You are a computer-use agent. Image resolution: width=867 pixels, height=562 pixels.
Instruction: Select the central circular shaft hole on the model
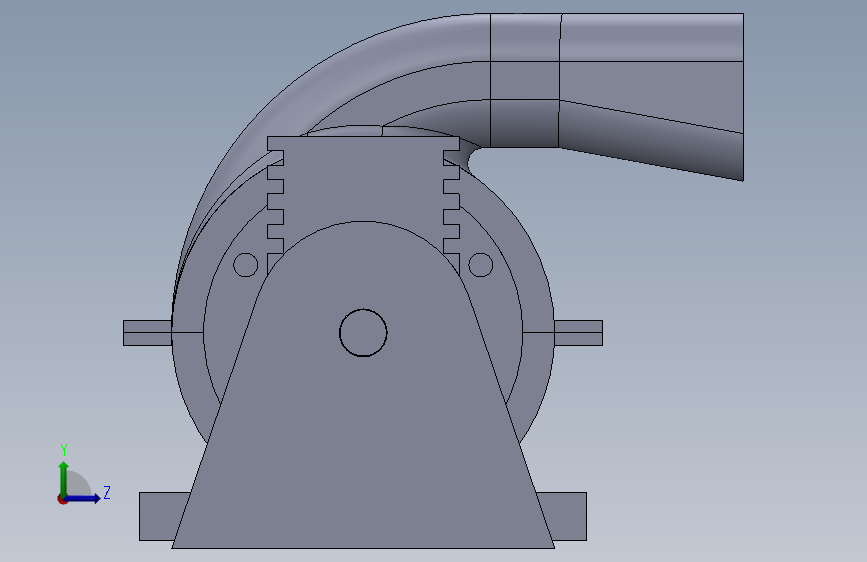tap(363, 332)
